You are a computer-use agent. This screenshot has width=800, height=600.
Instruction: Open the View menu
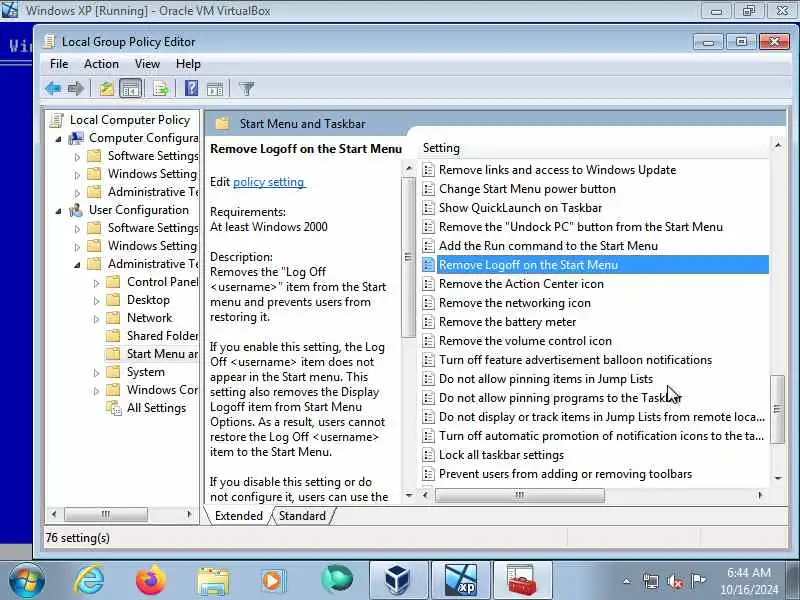coord(147,64)
